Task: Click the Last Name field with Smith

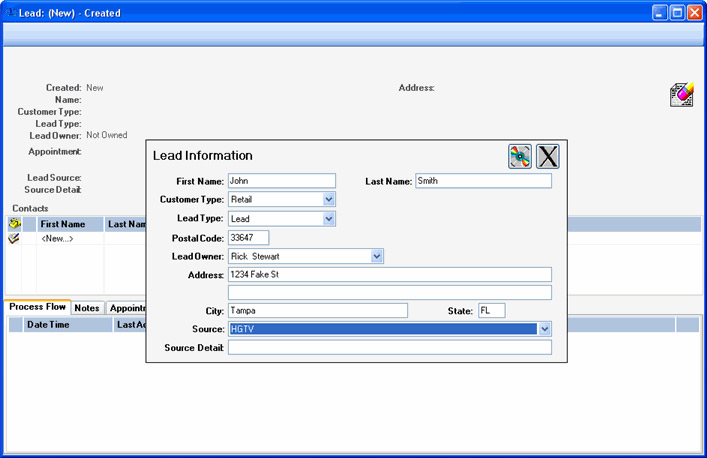Action: (483, 181)
